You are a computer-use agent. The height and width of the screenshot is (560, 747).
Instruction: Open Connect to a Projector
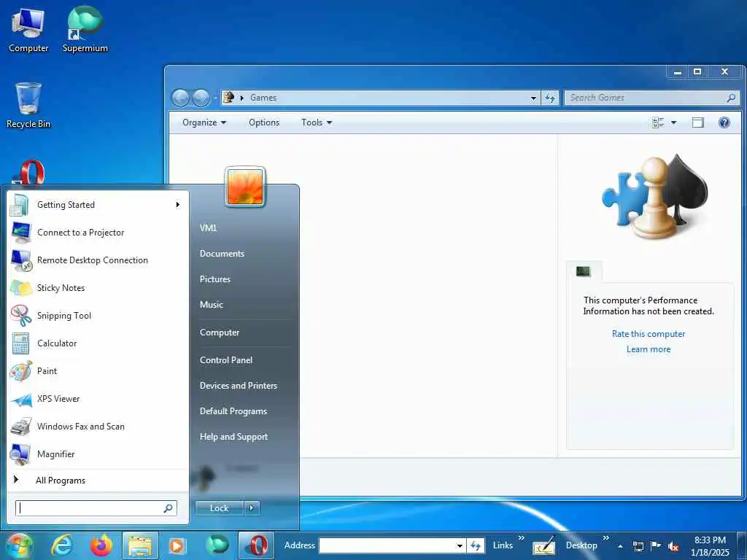[x=98, y=233]
